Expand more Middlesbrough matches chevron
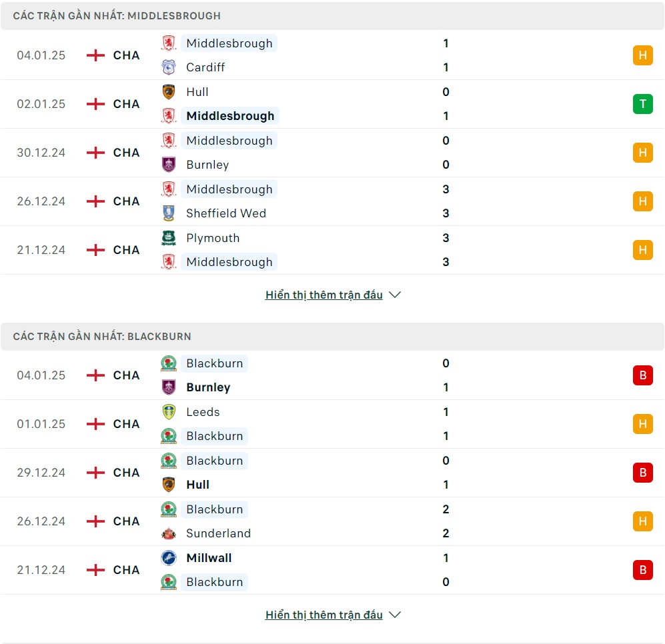Screen dimensions: 665x644 click(395, 295)
